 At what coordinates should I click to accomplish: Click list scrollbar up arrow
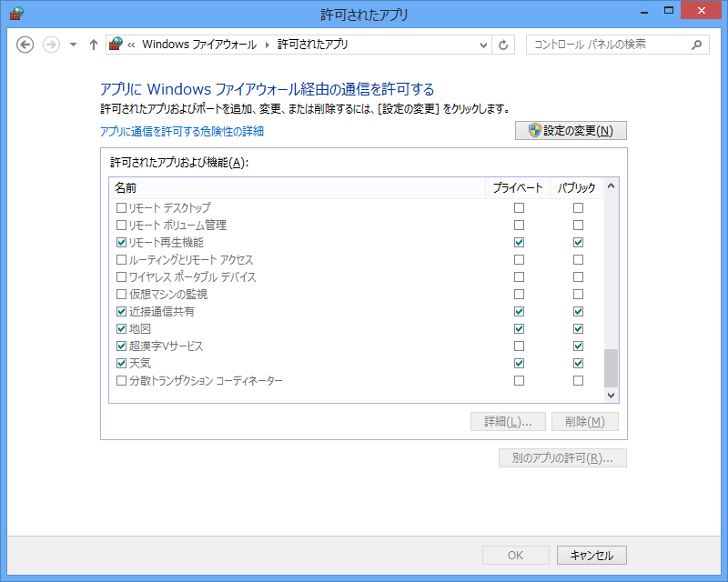point(611,187)
